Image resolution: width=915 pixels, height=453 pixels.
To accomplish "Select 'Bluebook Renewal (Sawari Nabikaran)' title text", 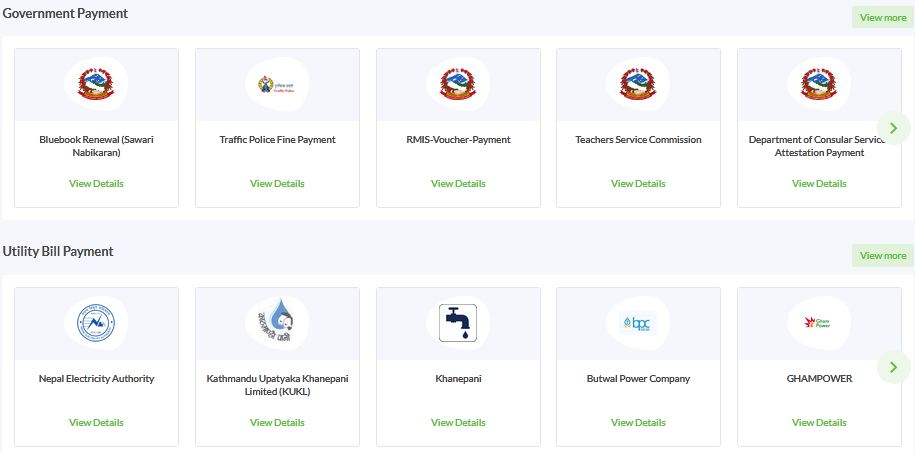I will click(96, 146).
